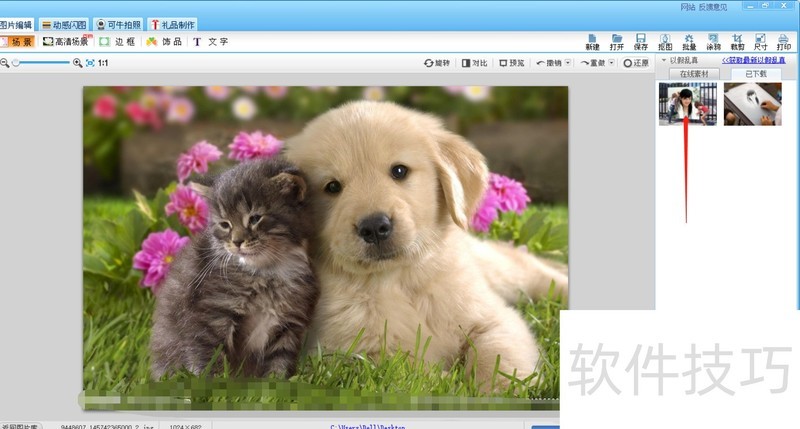
Task: Rotate image with 旋转 button
Action: 437,63
